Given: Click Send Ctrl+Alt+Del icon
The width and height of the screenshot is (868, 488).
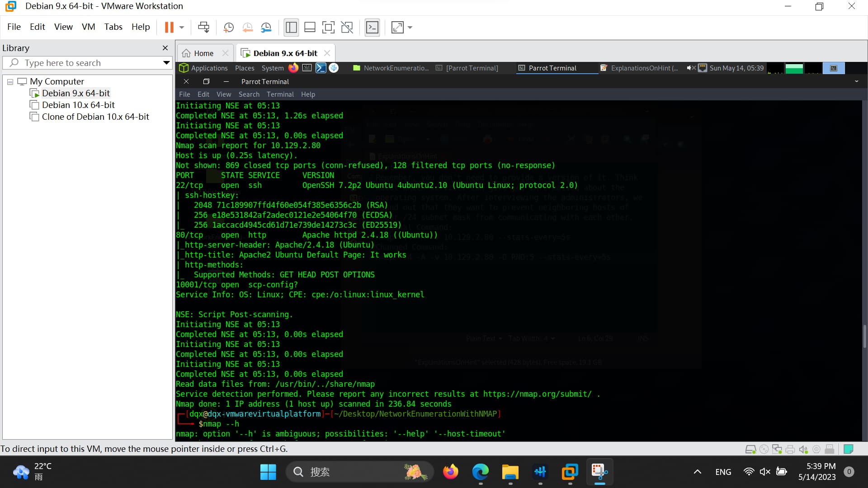Looking at the screenshot, I should (x=203, y=28).
